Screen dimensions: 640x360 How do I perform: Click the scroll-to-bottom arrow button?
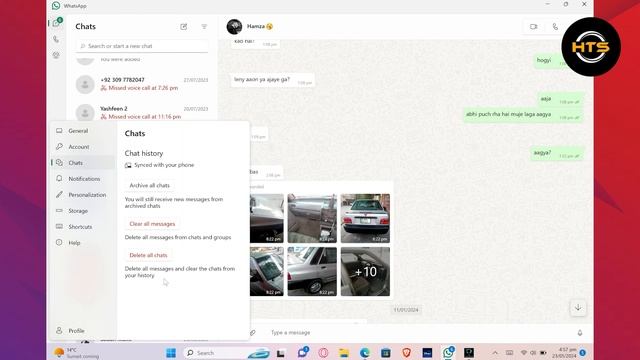tap(578, 308)
